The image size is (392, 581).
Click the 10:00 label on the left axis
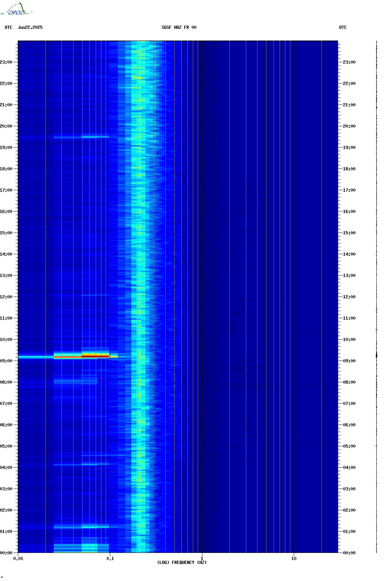pyautogui.click(x=6, y=340)
